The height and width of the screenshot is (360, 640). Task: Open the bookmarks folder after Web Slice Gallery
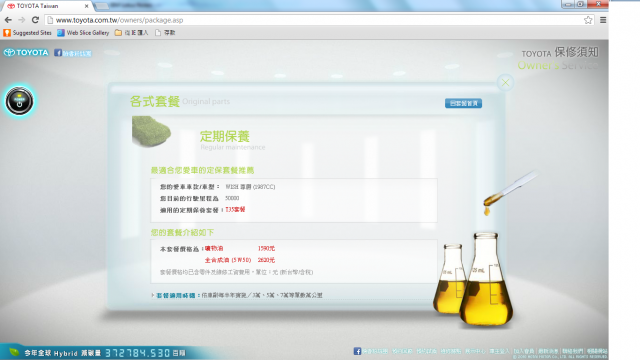[131, 33]
